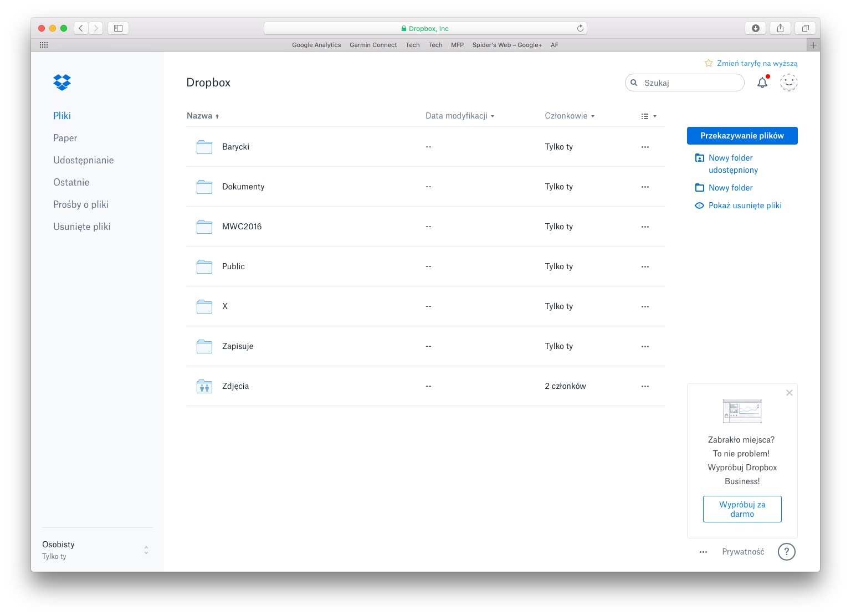Close the Dropbox Business promo card
Image resolution: width=851 pixels, height=616 pixels.
[x=790, y=393]
